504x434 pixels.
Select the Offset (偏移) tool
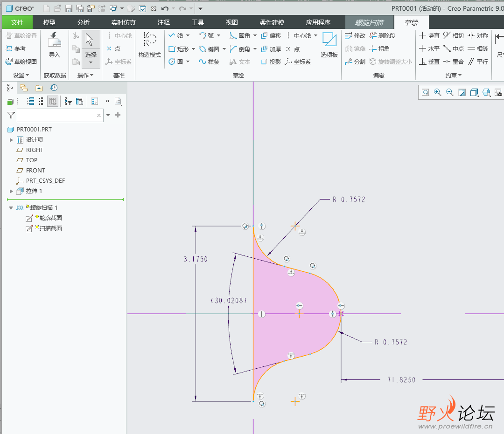(271, 35)
